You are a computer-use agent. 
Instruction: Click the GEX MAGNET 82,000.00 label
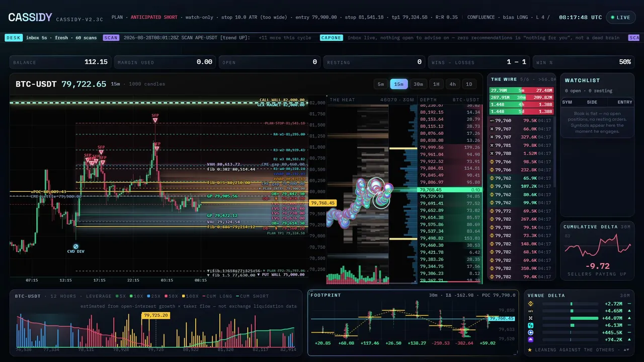282,105
